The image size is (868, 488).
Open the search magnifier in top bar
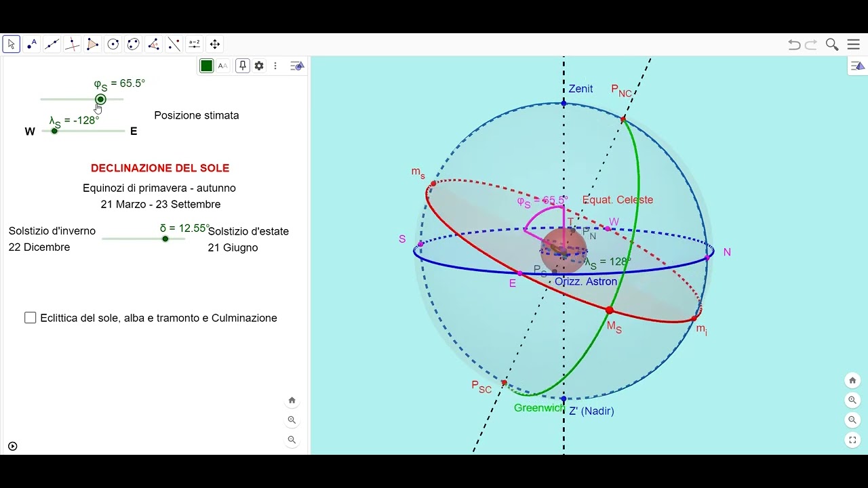(x=832, y=45)
